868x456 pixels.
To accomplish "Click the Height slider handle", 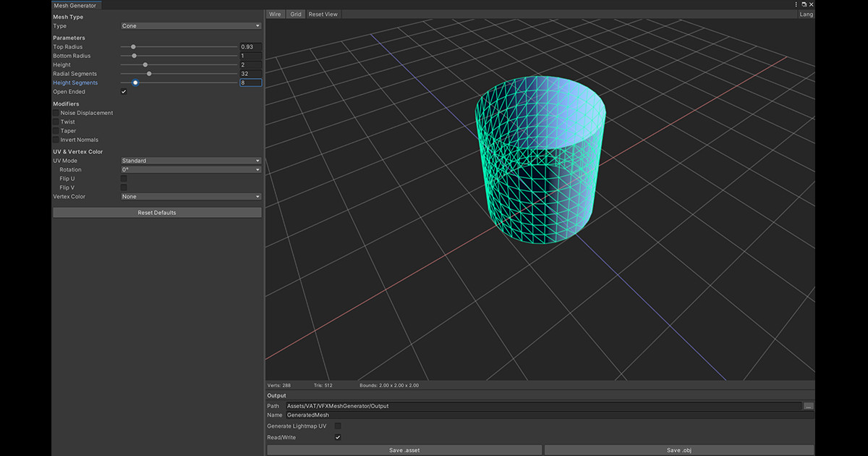I will pyautogui.click(x=145, y=64).
